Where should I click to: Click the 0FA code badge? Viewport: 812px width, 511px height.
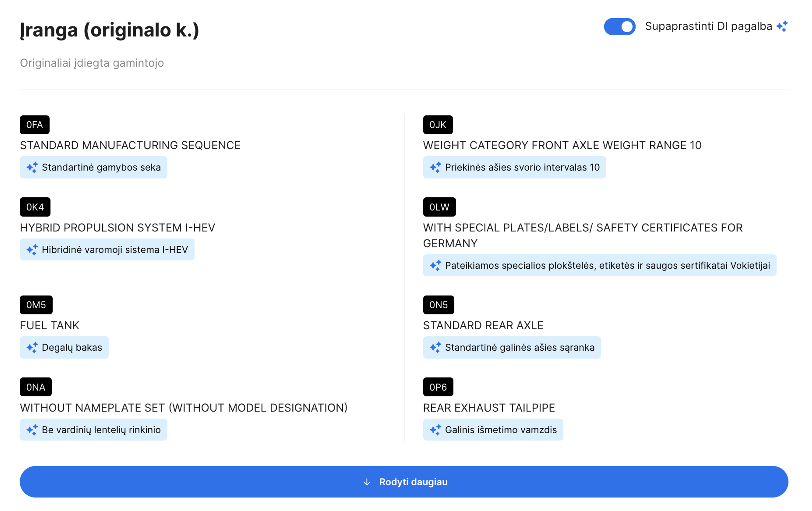point(35,125)
